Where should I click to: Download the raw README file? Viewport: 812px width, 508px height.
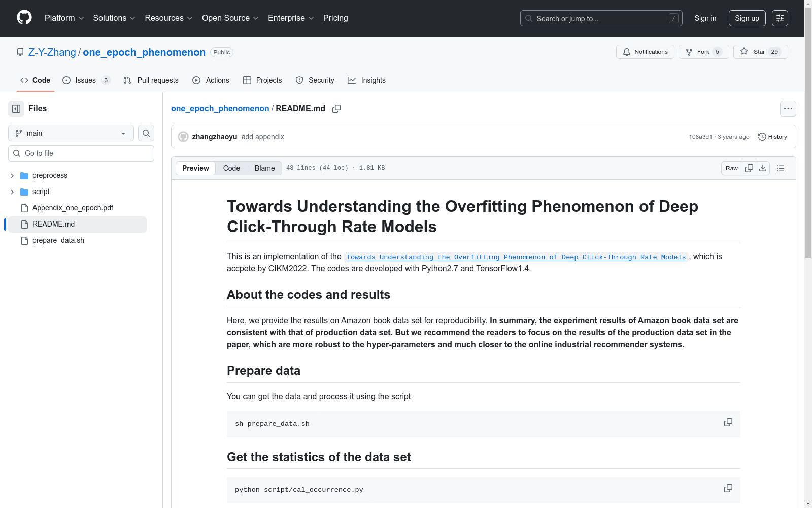(x=763, y=168)
